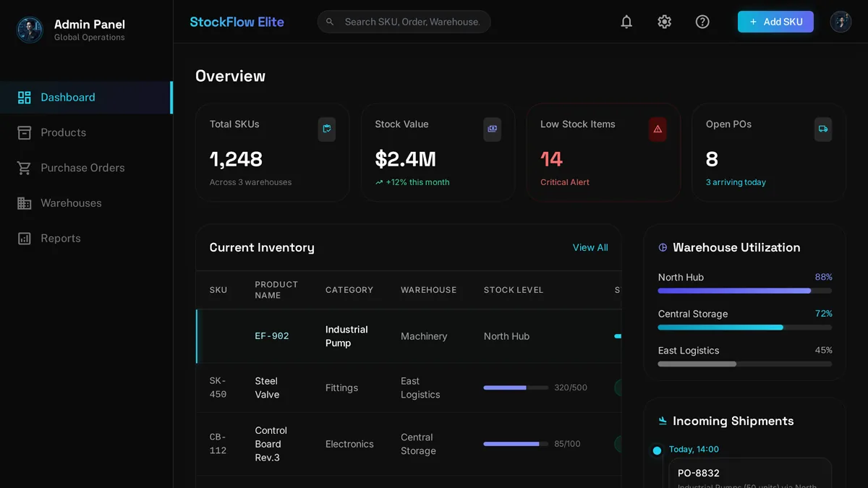Click the Open POs truck icon
Screen dimensions: 868x488
click(x=823, y=129)
